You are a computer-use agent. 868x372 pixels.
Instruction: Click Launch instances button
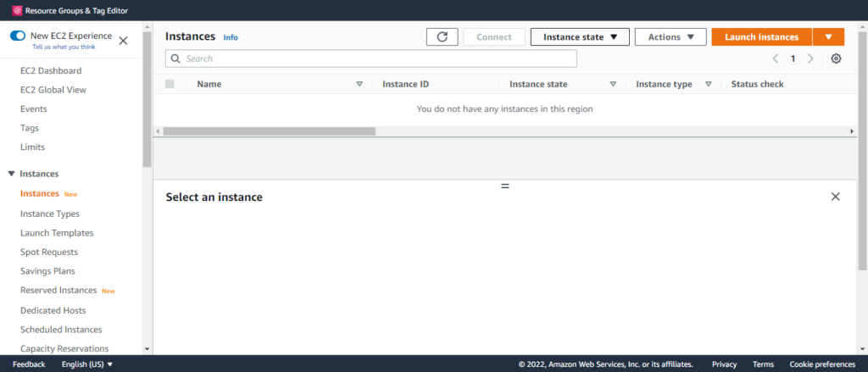tap(762, 37)
